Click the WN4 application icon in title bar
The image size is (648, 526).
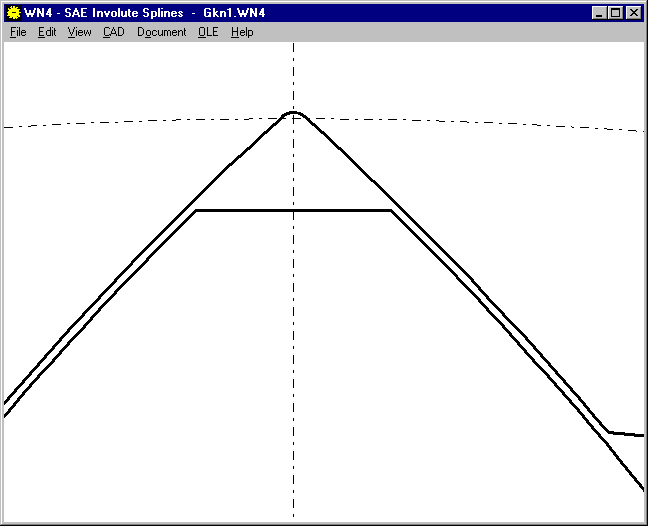pyautogui.click(x=13, y=13)
